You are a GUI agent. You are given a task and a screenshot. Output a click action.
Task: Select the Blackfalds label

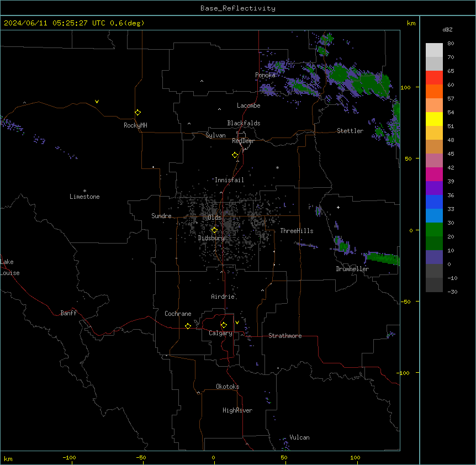tap(244, 123)
